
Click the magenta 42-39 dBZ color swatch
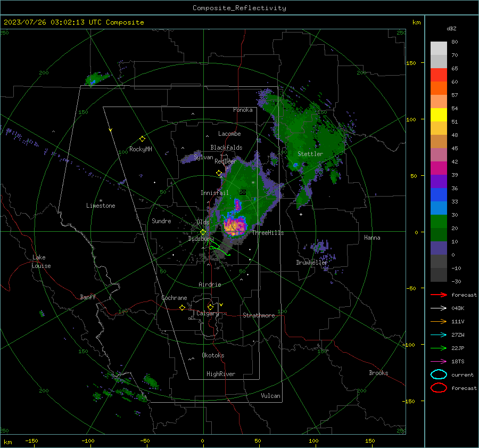[439, 168]
